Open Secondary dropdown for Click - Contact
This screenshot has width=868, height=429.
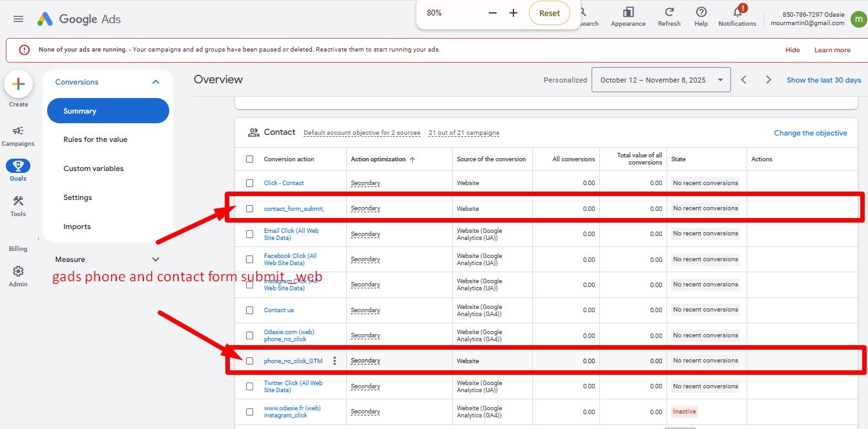pos(366,183)
